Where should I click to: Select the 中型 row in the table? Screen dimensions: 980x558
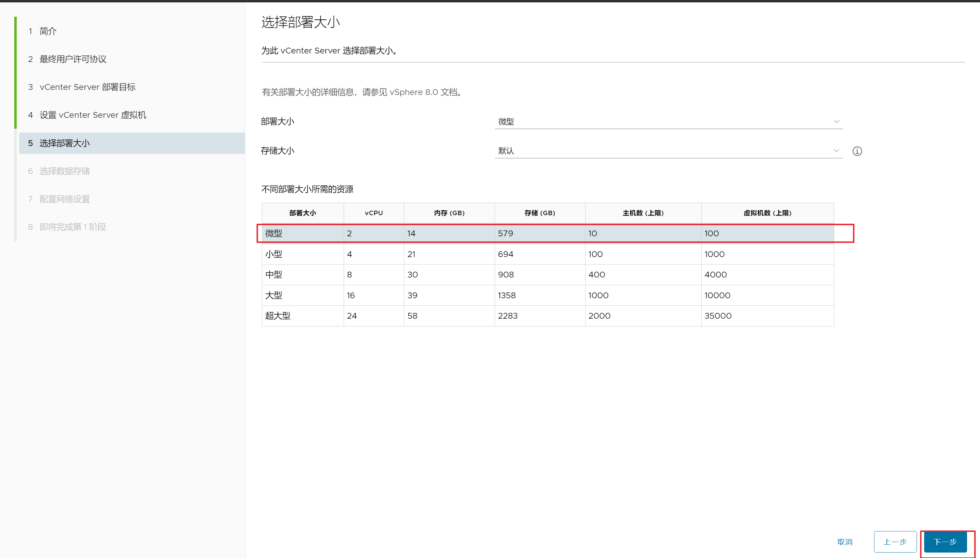pyautogui.click(x=547, y=274)
